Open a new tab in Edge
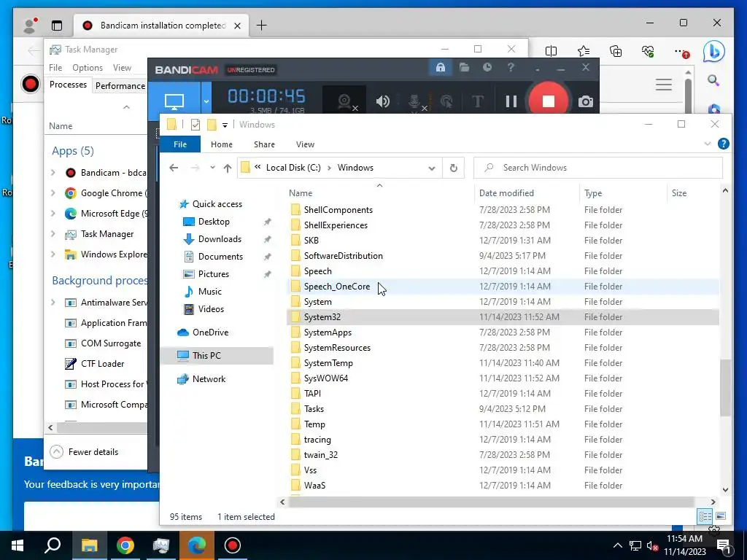747x560 pixels. 262,26
